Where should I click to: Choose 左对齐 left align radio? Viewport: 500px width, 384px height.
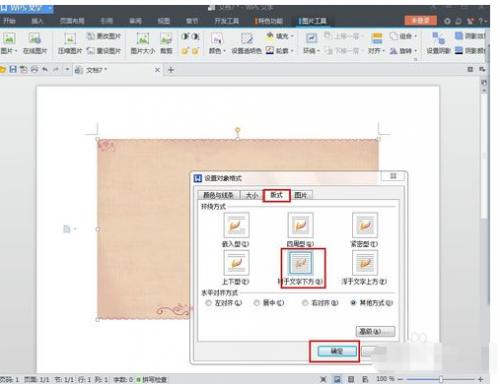[209, 303]
